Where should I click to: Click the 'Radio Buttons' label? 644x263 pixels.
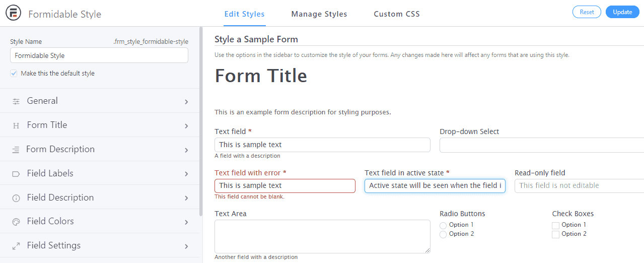(x=462, y=214)
